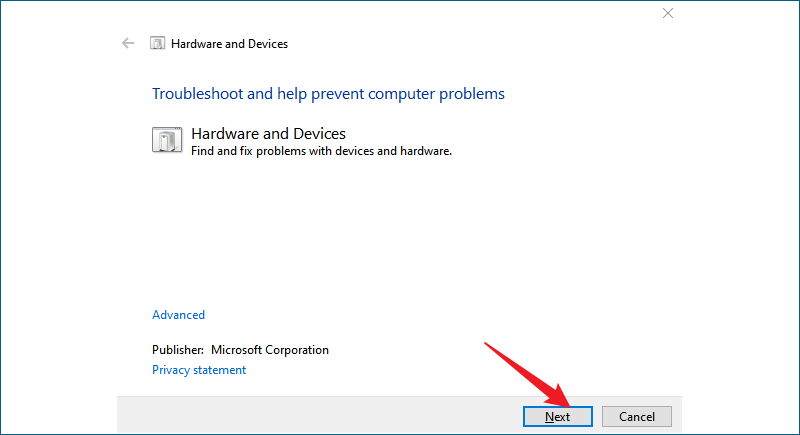Click the Microsoft Corporation publisher name
The height and width of the screenshot is (435, 800).
click(270, 350)
